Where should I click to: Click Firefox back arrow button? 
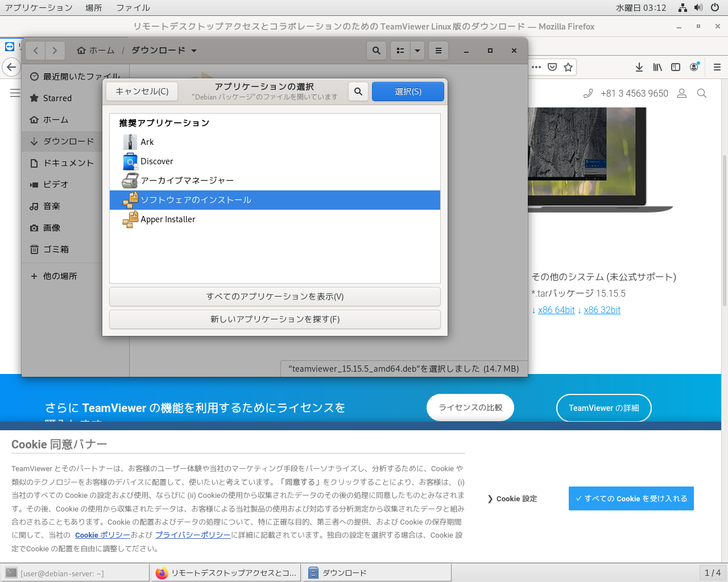click(11, 67)
